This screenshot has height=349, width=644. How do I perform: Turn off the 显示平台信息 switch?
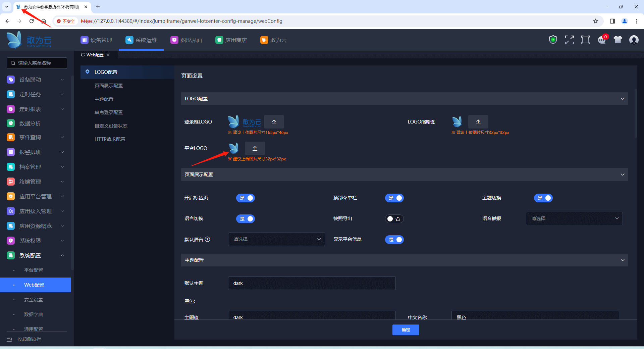pyautogui.click(x=394, y=240)
